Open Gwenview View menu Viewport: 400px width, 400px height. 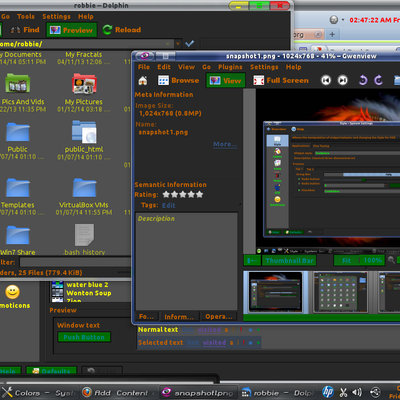point(186,67)
